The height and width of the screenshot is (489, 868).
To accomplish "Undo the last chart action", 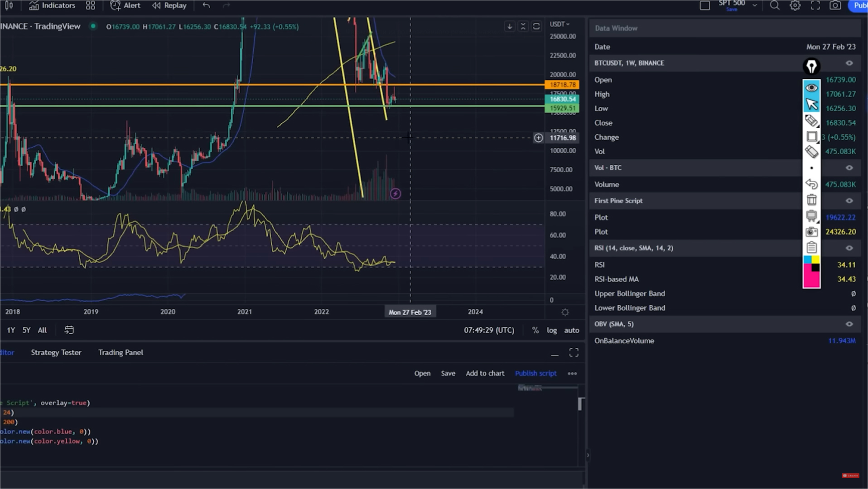I will click(x=206, y=5).
